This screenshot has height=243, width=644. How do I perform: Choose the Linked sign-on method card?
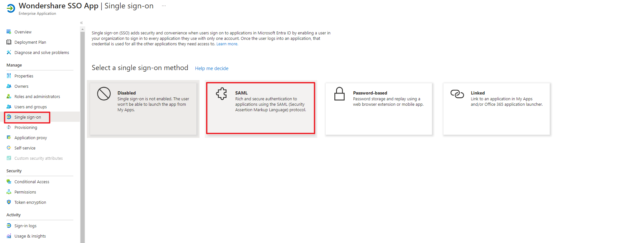click(x=497, y=109)
